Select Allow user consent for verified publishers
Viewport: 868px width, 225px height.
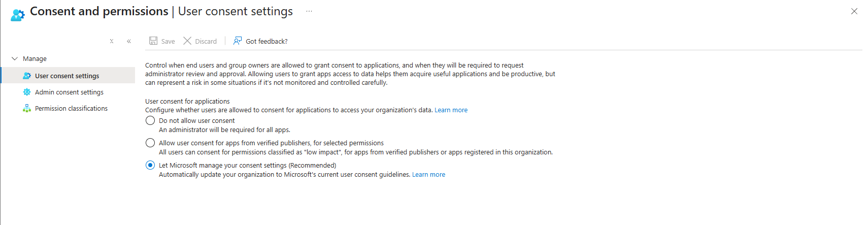(x=150, y=143)
